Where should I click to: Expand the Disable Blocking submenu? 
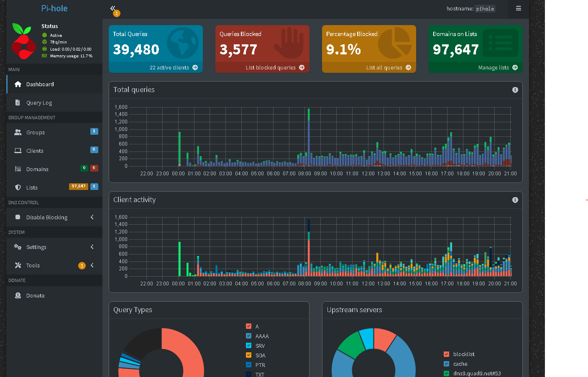(54, 217)
